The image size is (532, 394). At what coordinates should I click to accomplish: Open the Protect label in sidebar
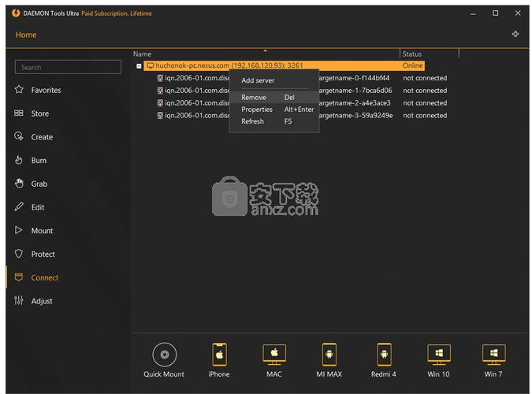pos(43,254)
